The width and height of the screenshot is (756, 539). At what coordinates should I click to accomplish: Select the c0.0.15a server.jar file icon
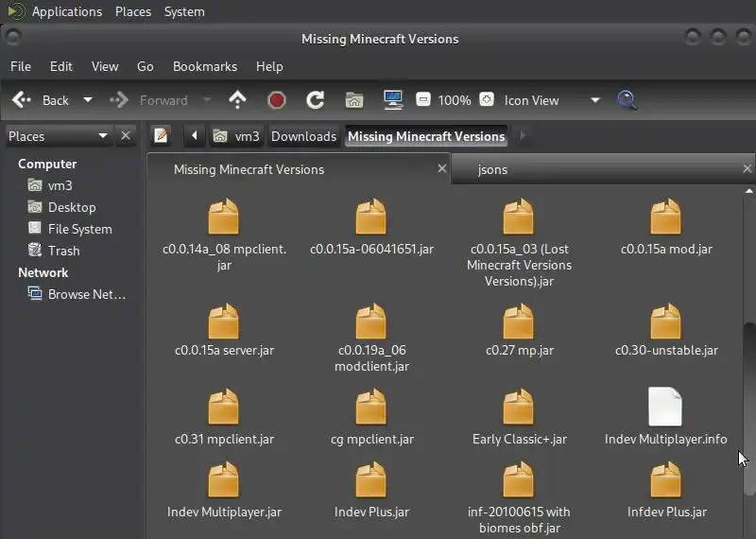223,322
